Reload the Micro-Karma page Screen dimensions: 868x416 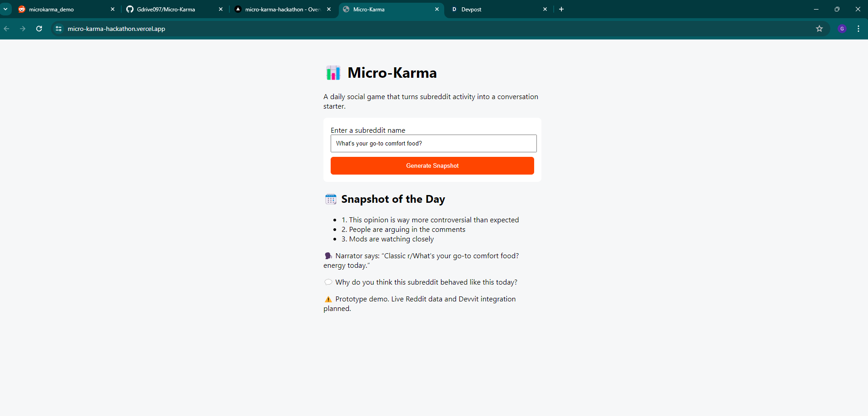pyautogui.click(x=39, y=29)
